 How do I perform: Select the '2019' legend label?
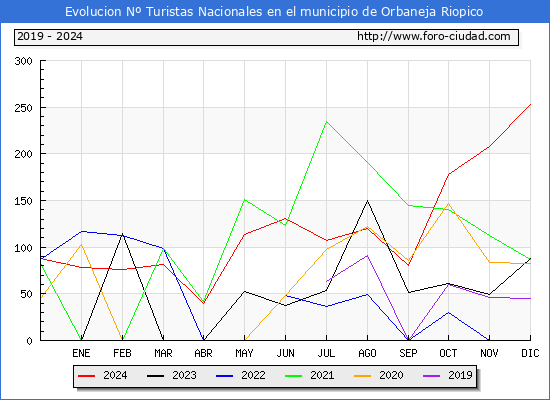[460, 375]
